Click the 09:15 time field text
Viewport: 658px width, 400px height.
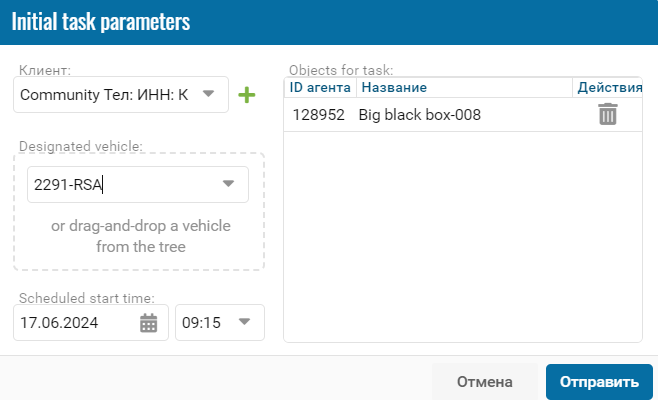point(201,323)
